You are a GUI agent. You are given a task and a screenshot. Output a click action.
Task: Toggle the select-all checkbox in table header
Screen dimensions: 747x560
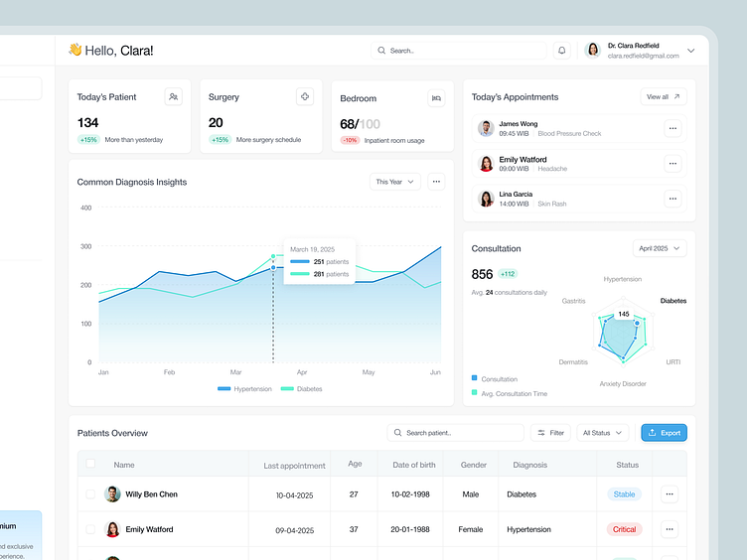pos(91,464)
